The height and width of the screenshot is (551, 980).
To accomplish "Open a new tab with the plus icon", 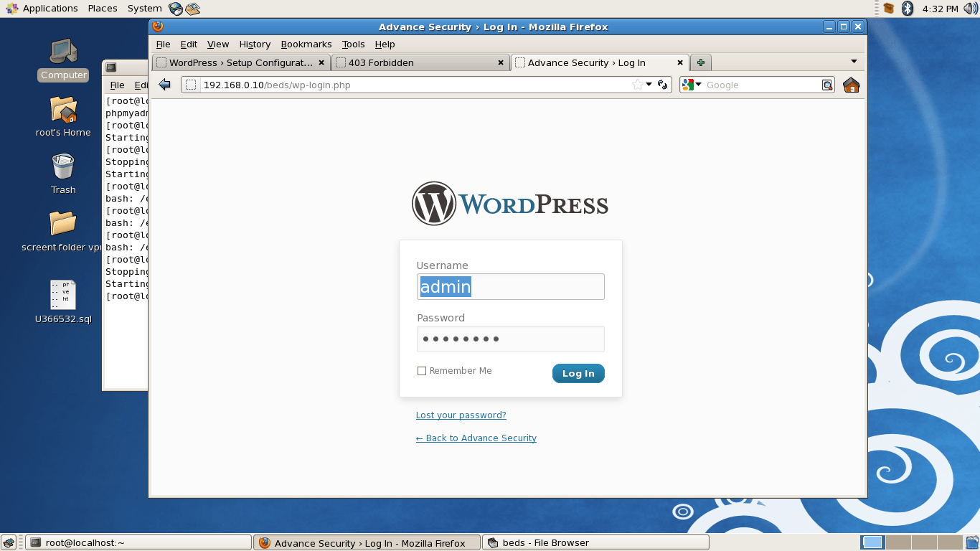I will (x=701, y=62).
